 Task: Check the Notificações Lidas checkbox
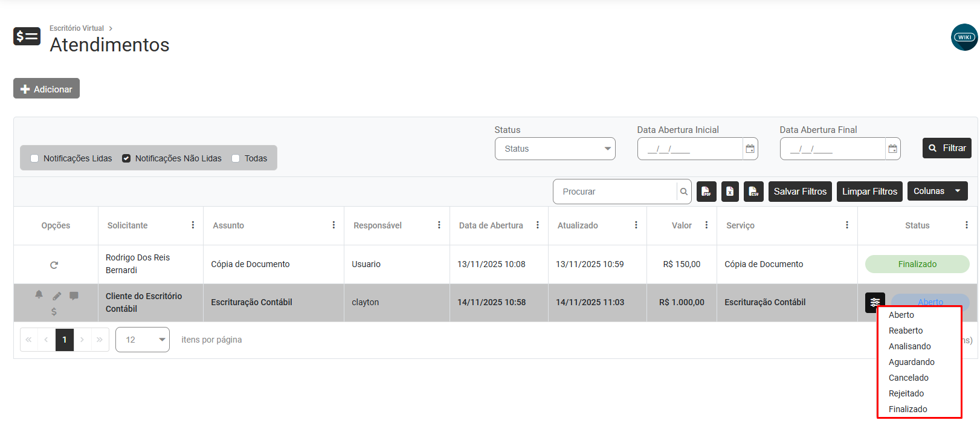click(34, 158)
